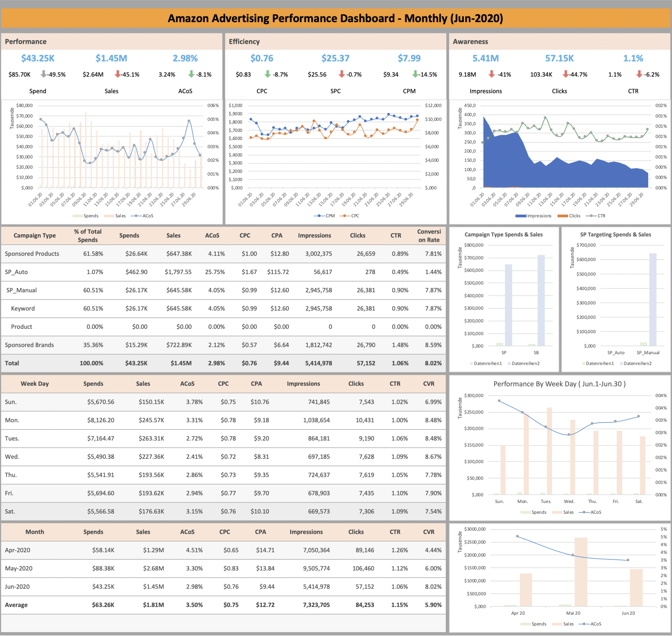This screenshot has width=672, height=636.
Task: Select the SP_Auto row label
Action: click(x=16, y=272)
